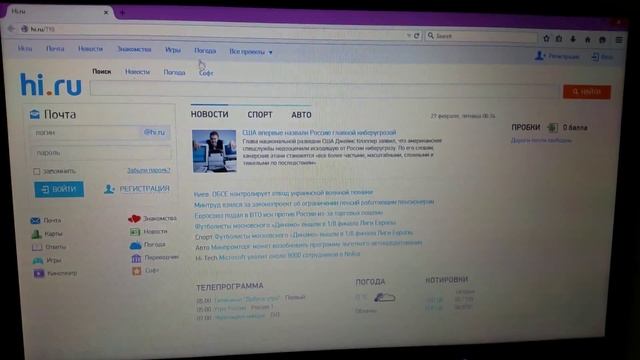Open Новости in the top navigation bar
Image resolution: width=640 pixels, height=360 pixels.
pos(91,49)
